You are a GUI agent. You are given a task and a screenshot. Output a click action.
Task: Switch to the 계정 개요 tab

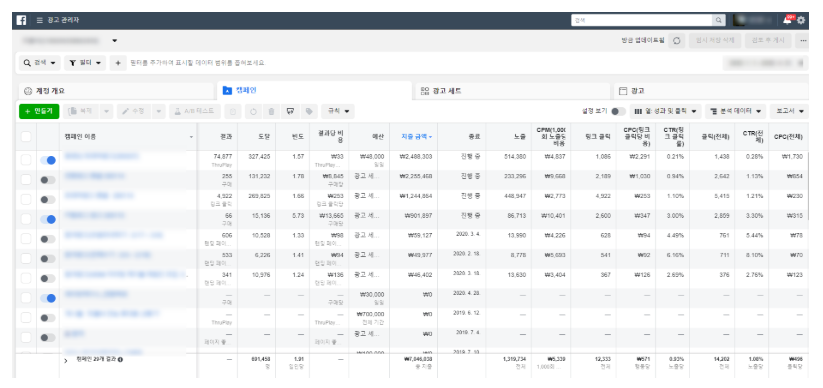pyautogui.click(x=117, y=91)
